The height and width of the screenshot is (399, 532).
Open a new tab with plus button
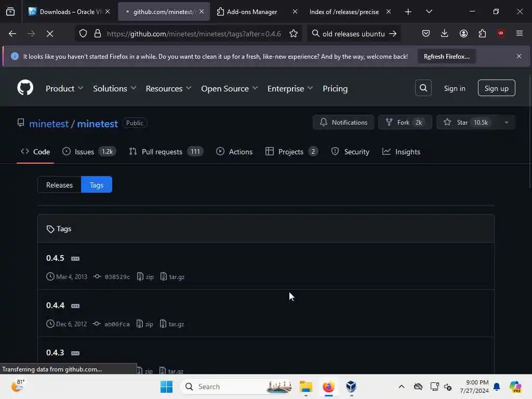(408, 11)
